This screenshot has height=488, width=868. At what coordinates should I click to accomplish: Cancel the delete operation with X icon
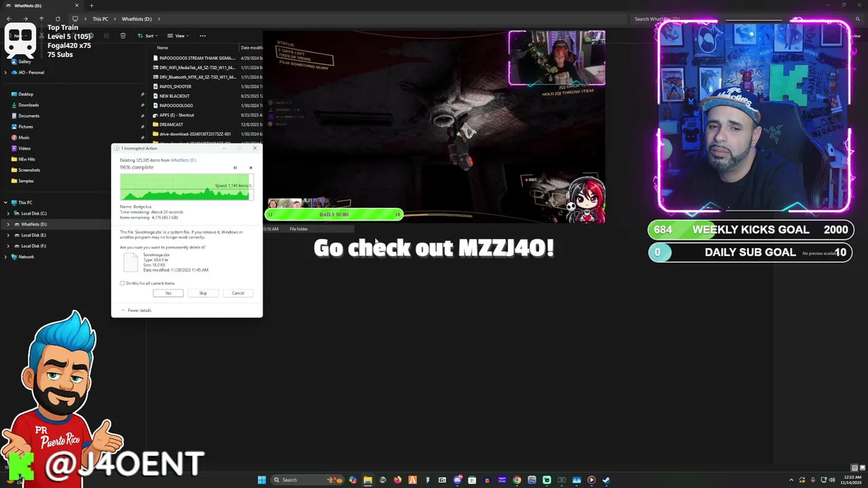tap(251, 167)
